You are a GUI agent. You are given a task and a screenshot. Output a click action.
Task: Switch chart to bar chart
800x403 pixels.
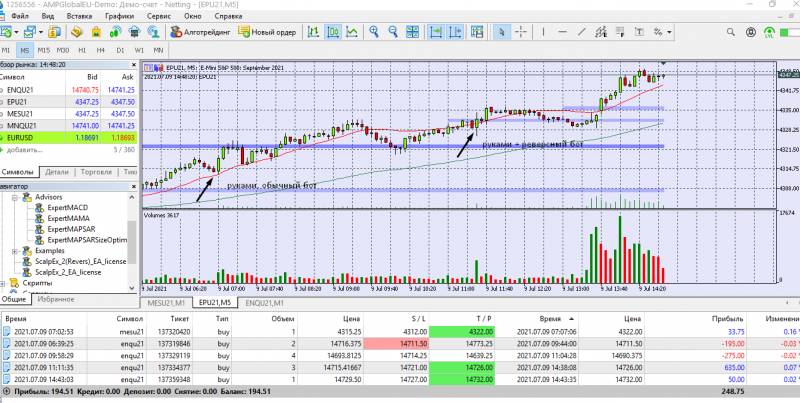313,32
